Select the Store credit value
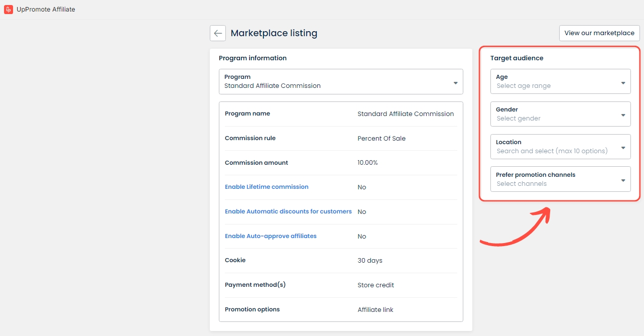644x336 pixels. pos(375,285)
